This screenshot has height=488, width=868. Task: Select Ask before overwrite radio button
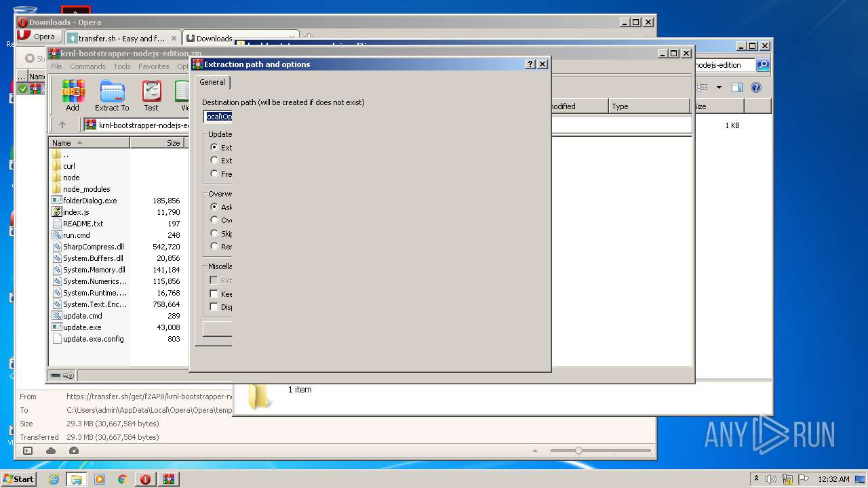tap(214, 207)
